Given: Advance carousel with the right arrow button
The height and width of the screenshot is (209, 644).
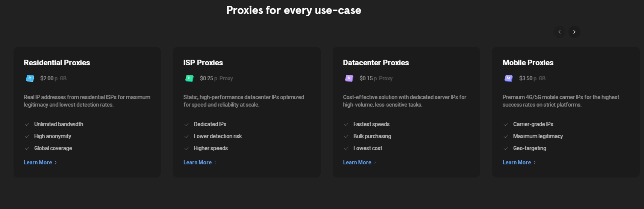Looking at the screenshot, I should click(574, 32).
